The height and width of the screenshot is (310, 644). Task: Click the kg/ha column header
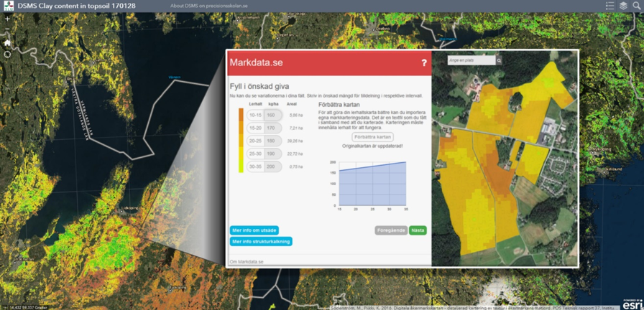[x=272, y=104]
